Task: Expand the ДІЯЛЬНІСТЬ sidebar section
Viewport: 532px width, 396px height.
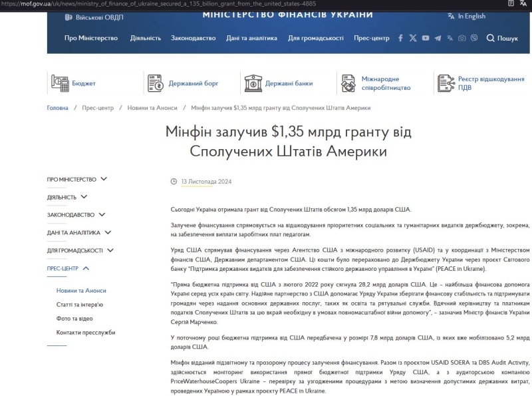Action: click(x=84, y=197)
